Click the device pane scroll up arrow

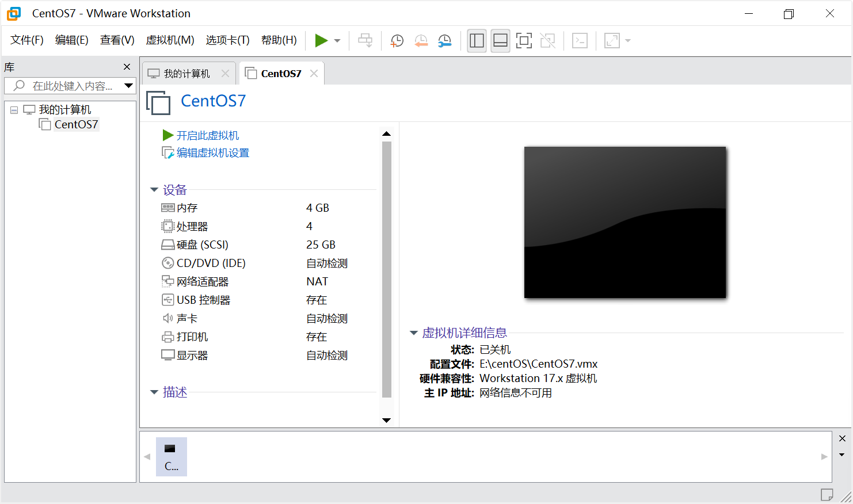coord(387,133)
